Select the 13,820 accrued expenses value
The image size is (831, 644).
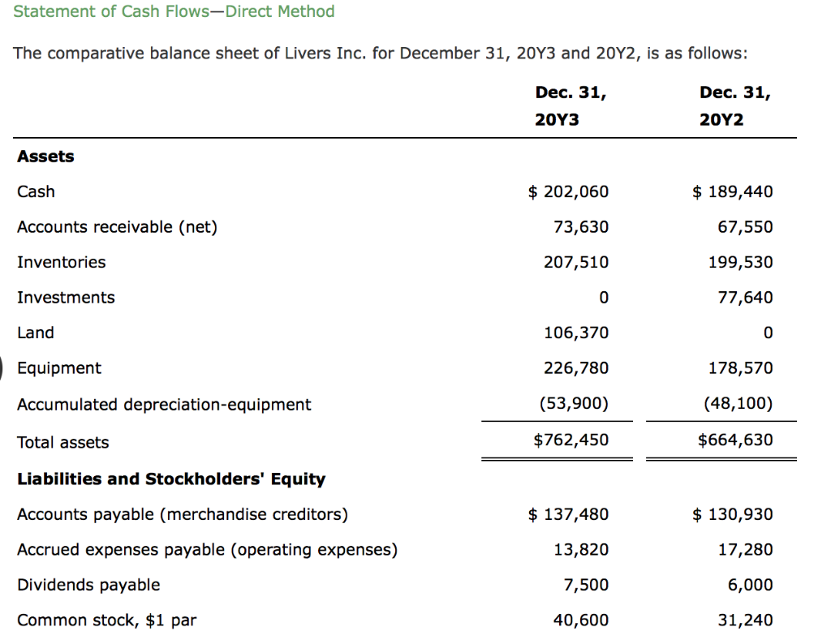pos(581,550)
